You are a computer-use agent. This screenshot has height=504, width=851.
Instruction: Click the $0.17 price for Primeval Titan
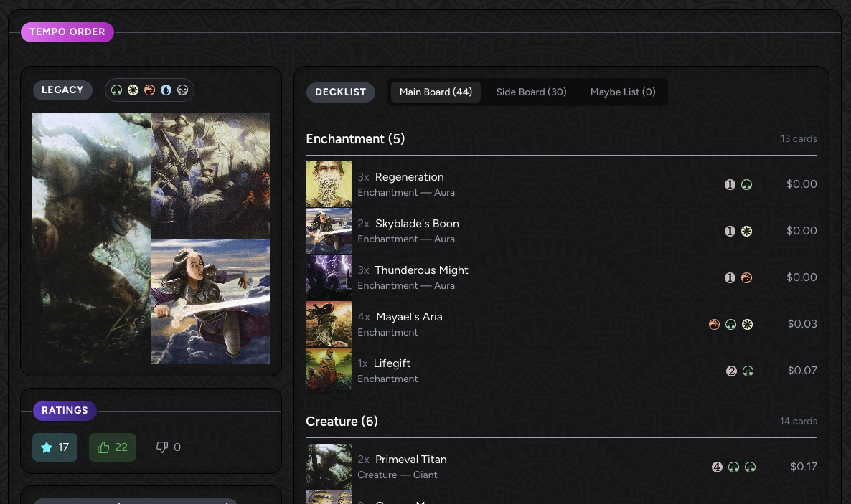(x=804, y=467)
